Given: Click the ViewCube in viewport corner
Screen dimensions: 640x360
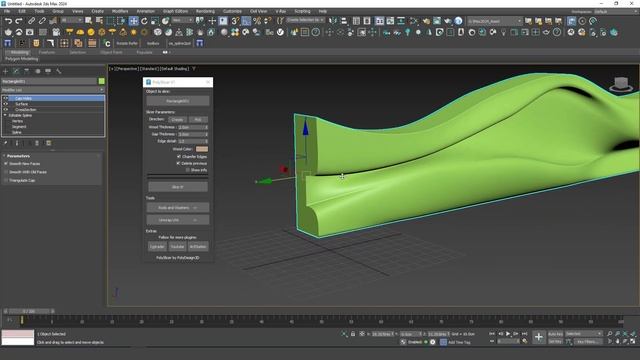Looking at the screenshot, I should pyautogui.click(x=621, y=84).
